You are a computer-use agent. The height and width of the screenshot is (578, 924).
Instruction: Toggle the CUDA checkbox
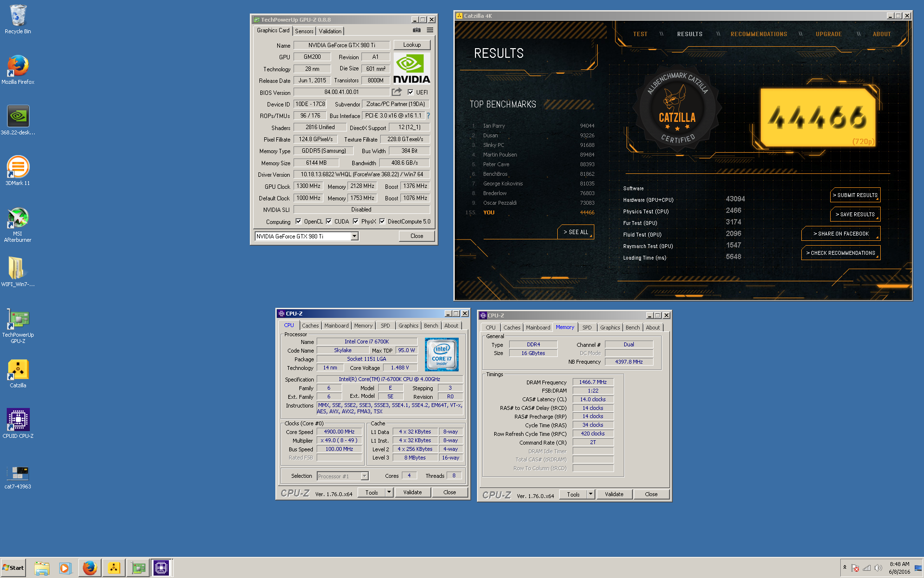pos(329,222)
